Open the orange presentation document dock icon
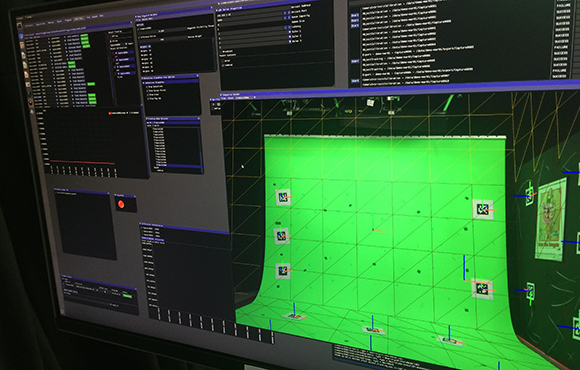This screenshot has height=370, width=580. [26, 75]
